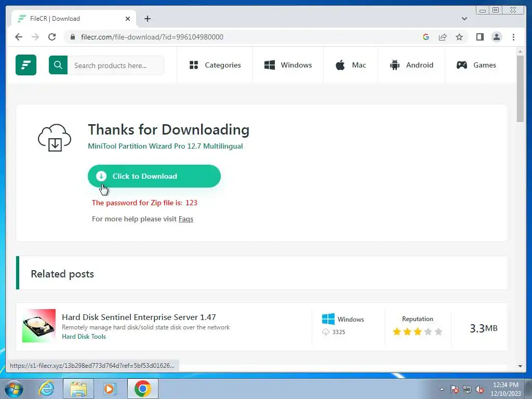Click the Hard Disk Sentinel thumbnail image
This screenshot has height=399, width=532.
tap(38, 326)
